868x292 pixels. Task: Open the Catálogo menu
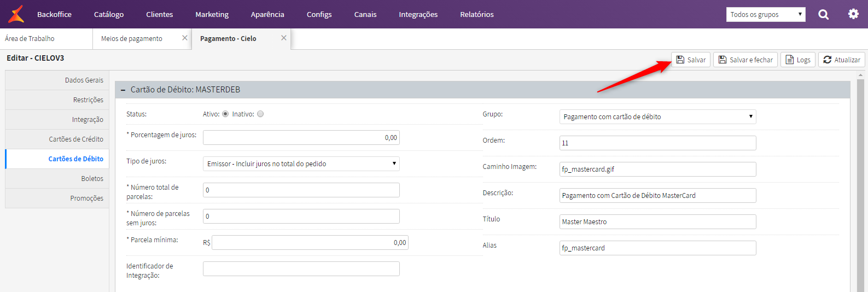pos(109,14)
